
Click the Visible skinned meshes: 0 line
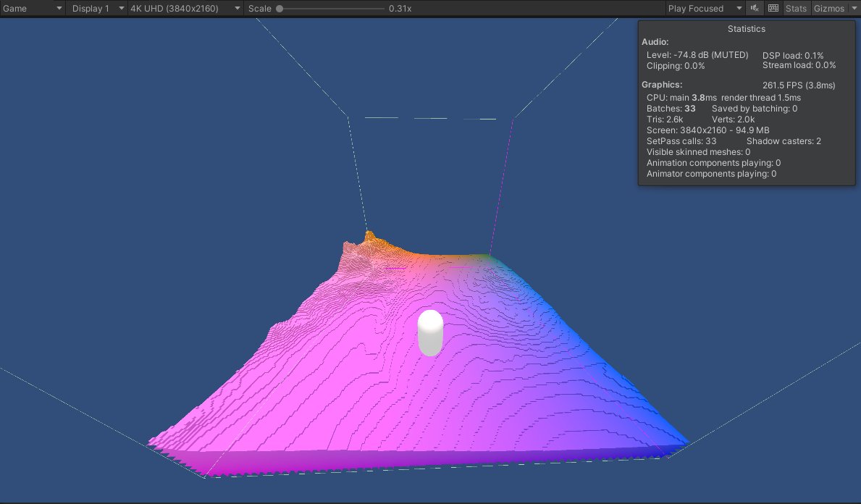click(x=699, y=152)
